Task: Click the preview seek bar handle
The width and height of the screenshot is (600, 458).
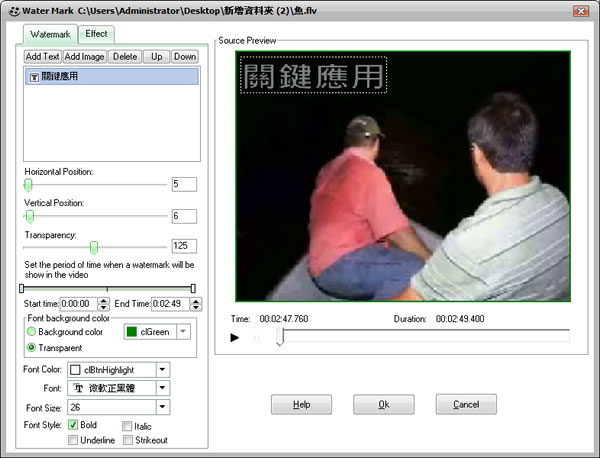Action: [x=280, y=336]
